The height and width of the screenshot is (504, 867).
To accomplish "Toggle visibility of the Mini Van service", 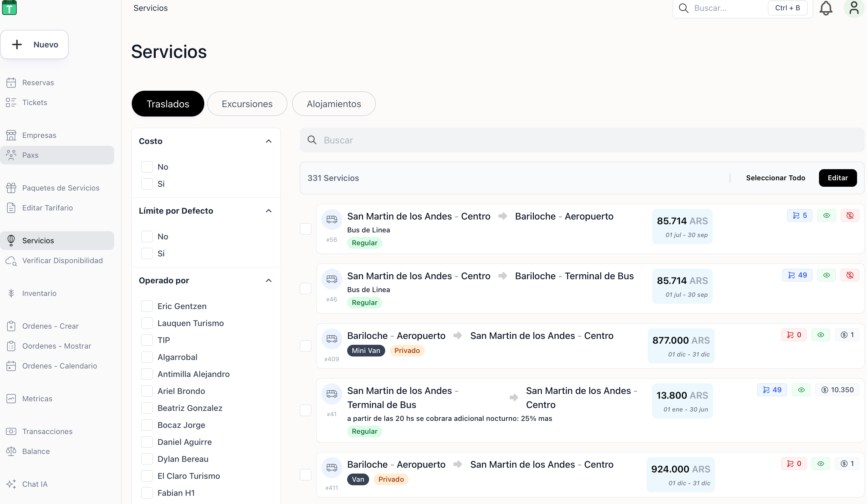I will click(x=821, y=335).
